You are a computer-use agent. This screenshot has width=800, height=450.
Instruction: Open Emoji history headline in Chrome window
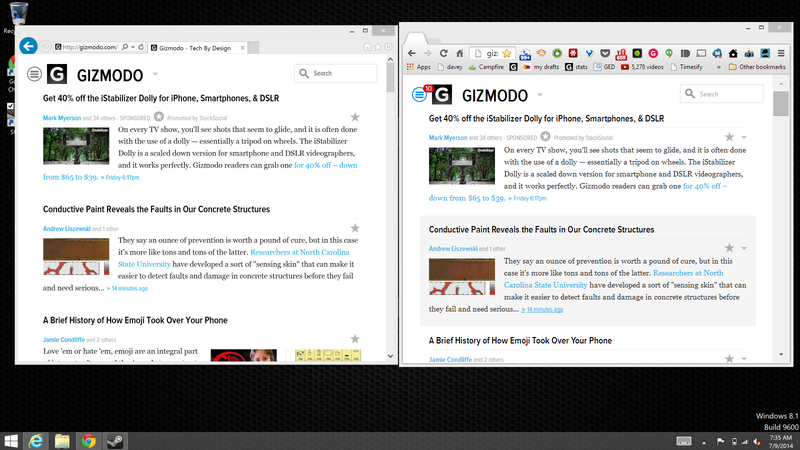click(x=520, y=340)
